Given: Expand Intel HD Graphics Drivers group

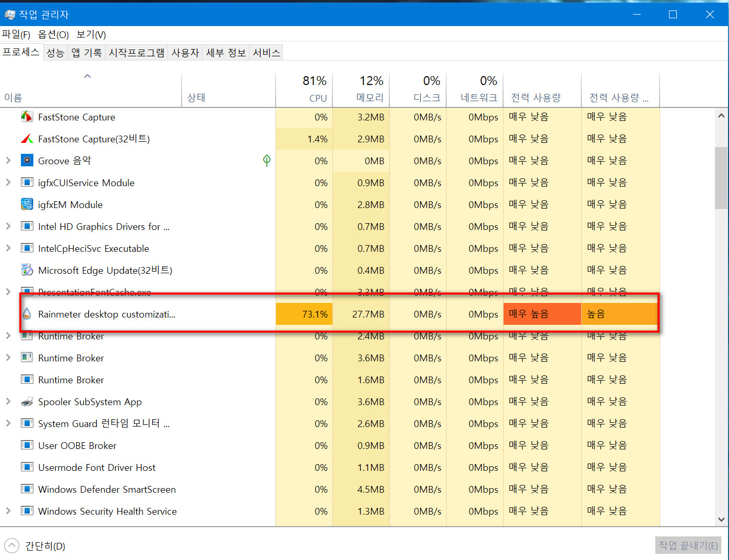Looking at the screenshot, I should tap(8, 226).
